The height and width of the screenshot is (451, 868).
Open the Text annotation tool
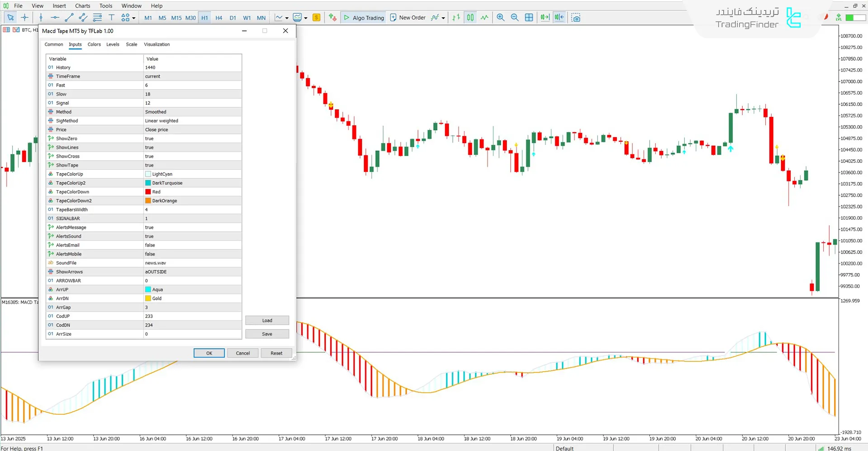point(111,17)
